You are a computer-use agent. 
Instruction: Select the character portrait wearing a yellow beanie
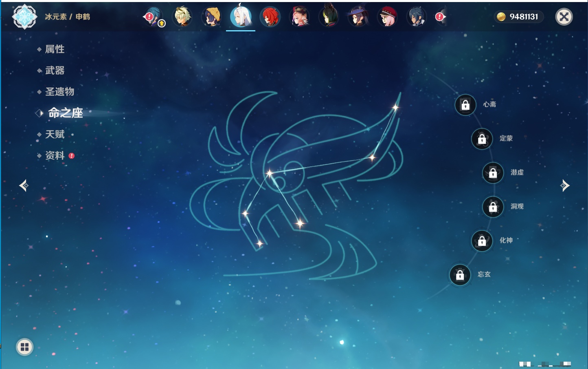(211, 17)
